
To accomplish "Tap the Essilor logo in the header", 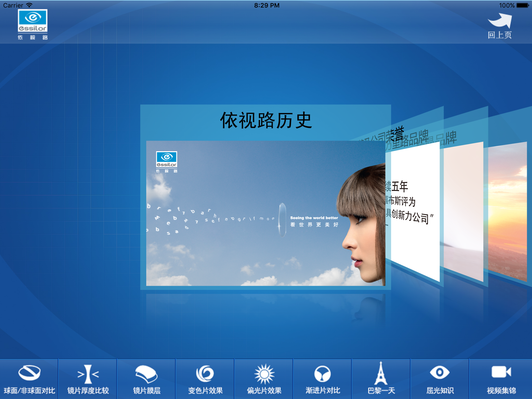I will pos(32,25).
